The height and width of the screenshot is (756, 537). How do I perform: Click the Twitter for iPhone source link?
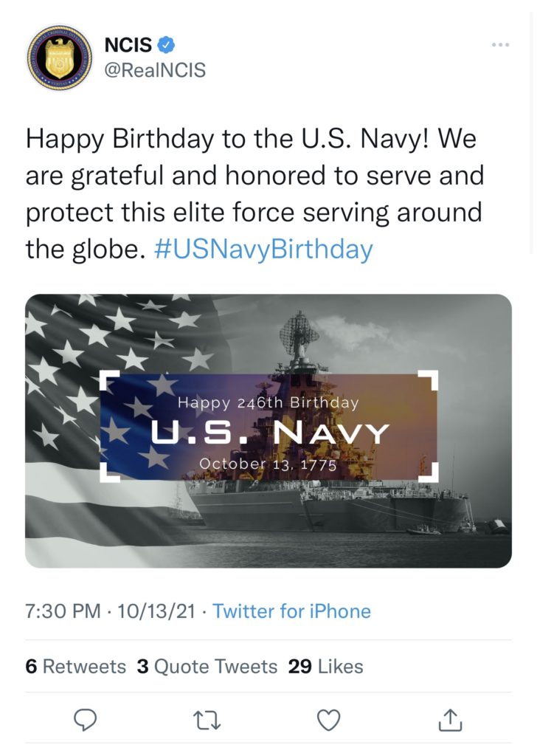pos(291,611)
